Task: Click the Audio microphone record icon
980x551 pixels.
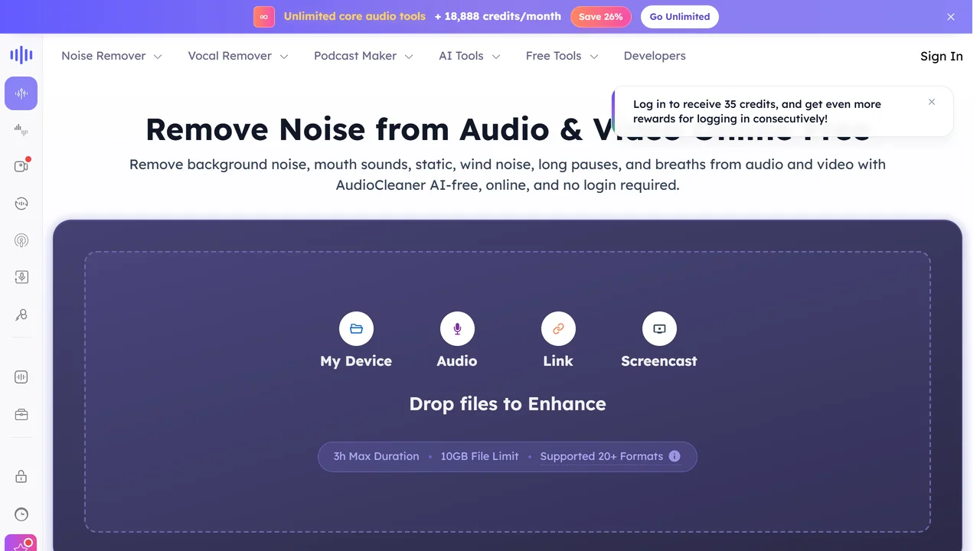Action: [x=457, y=329]
